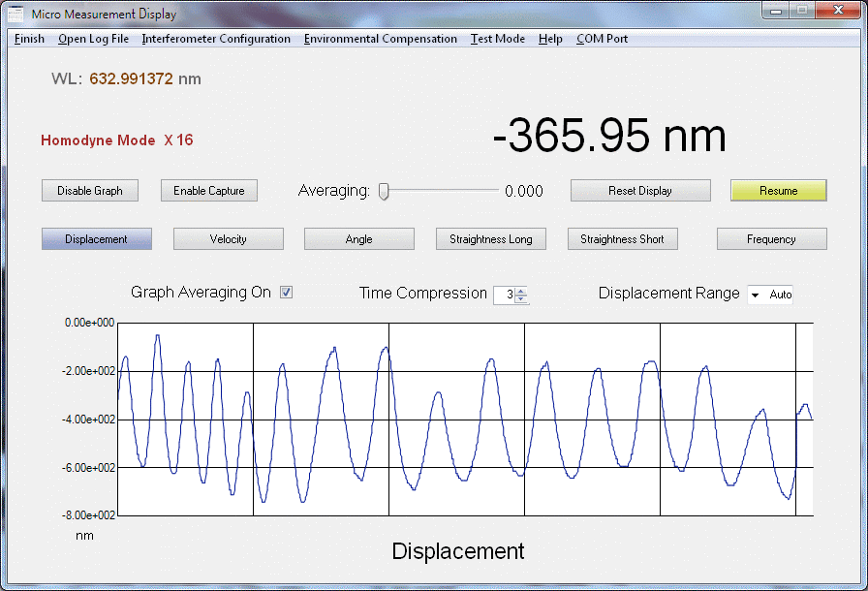
Task: Select the Straightness Long mode
Action: [491, 239]
